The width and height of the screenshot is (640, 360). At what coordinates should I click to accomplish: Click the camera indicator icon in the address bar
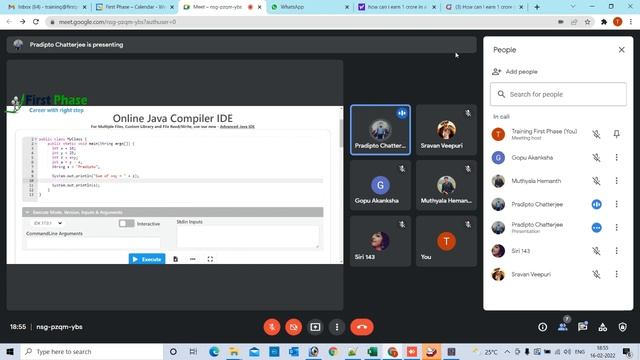coord(561,22)
